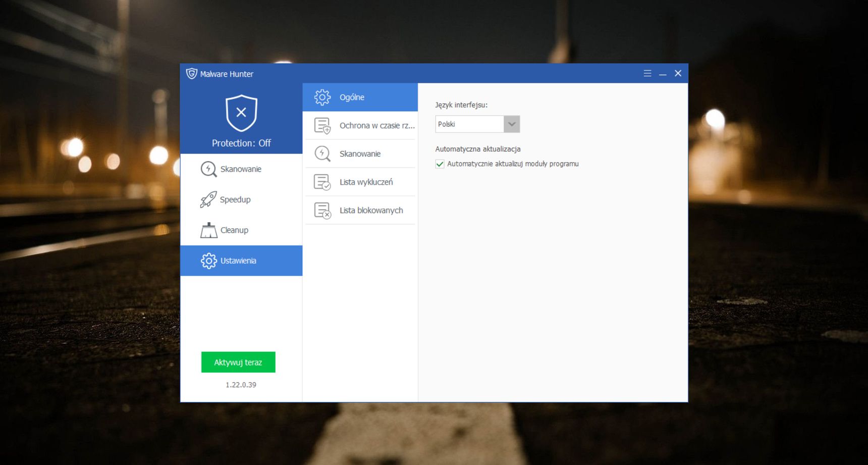This screenshot has width=868, height=465.
Task: Click the Ustawienia gear icon in sidebar
Action: click(208, 261)
